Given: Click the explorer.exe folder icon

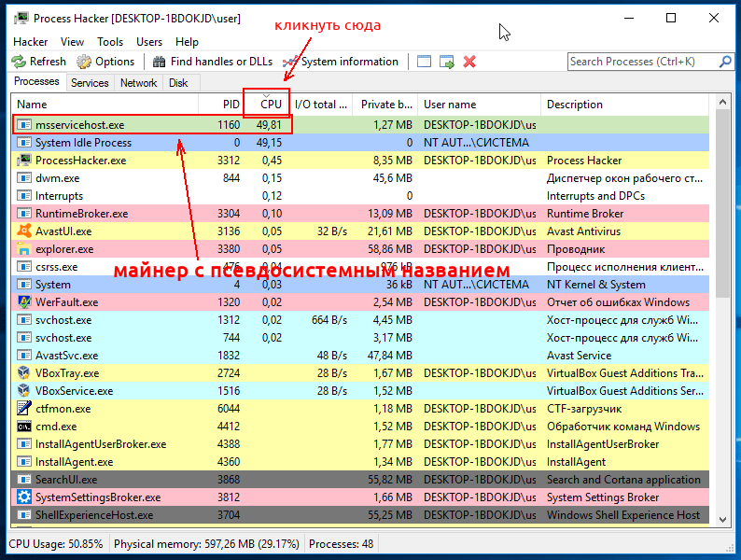Looking at the screenshot, I should coord(24,249).
